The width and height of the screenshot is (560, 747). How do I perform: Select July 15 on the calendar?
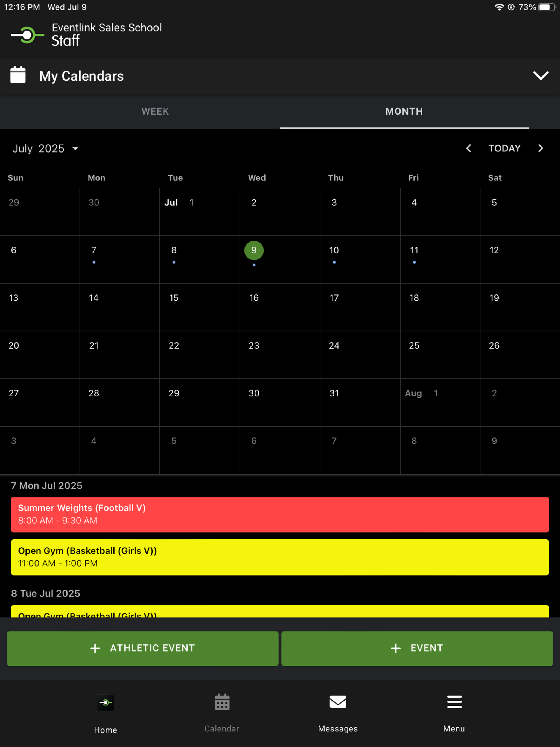click(x=200, y=307)
